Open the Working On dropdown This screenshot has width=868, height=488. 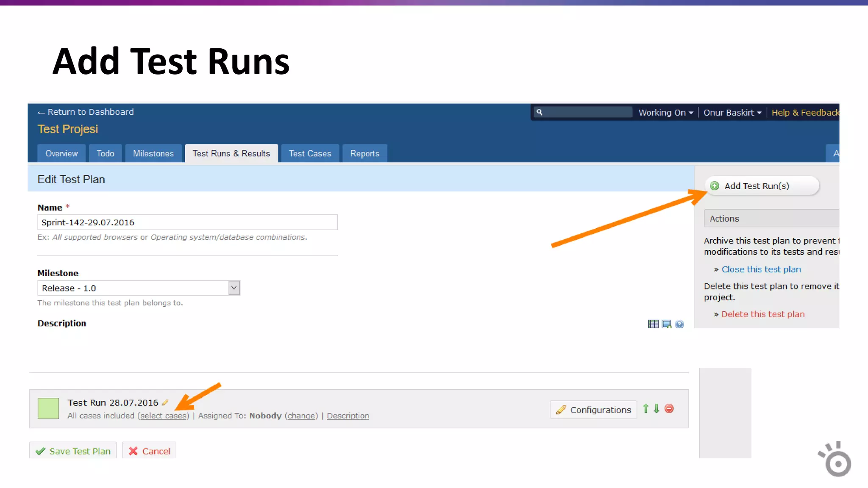coord(666,113)
